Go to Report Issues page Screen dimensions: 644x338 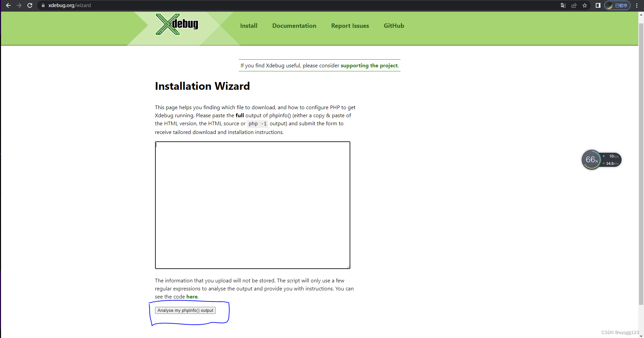pos(350,26)
